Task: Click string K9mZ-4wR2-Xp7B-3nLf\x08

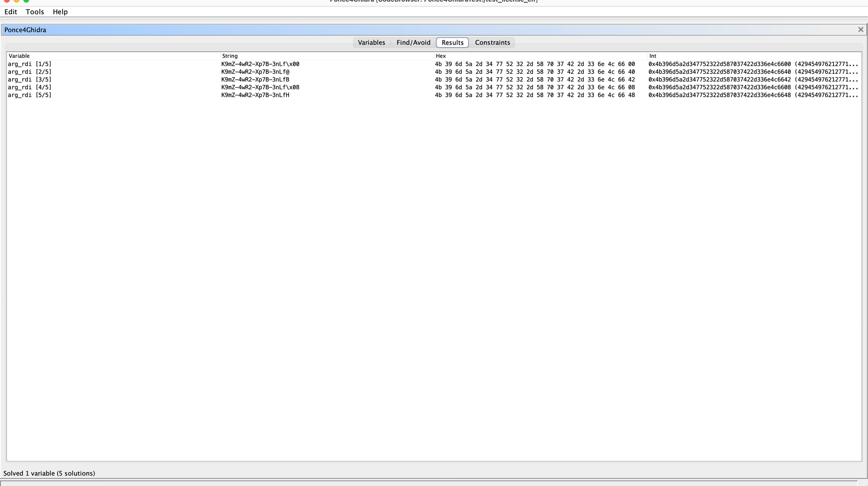Action: click(x=260, y=87)
